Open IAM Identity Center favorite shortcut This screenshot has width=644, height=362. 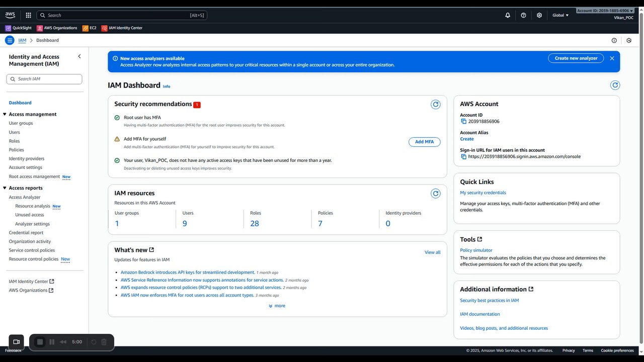coord(122,28)
